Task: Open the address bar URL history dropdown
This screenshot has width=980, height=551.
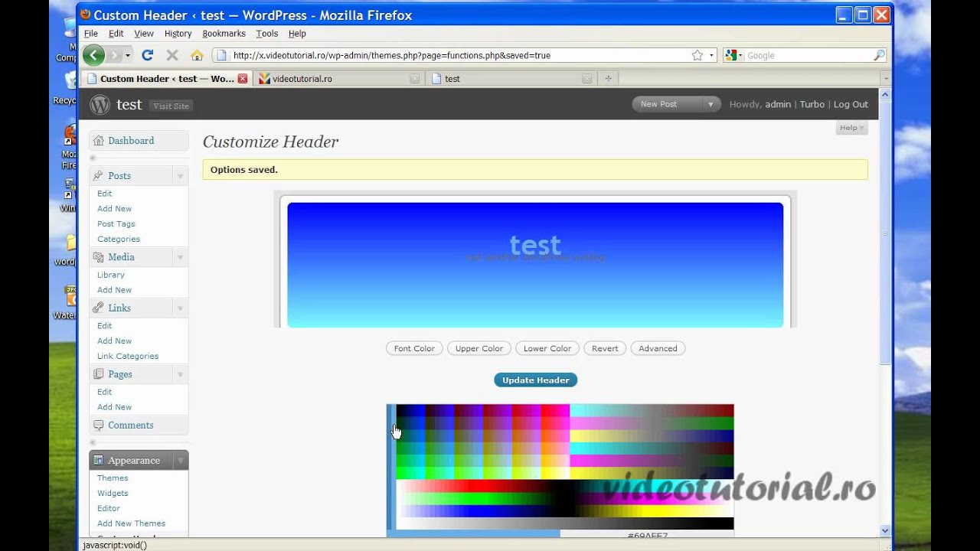Action: pos(712,55)
